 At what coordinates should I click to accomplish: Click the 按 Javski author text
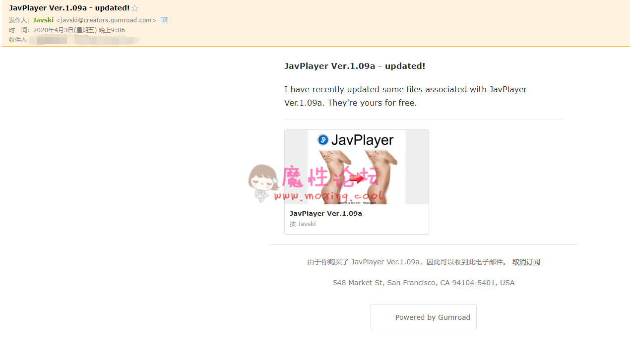(303, 224)
